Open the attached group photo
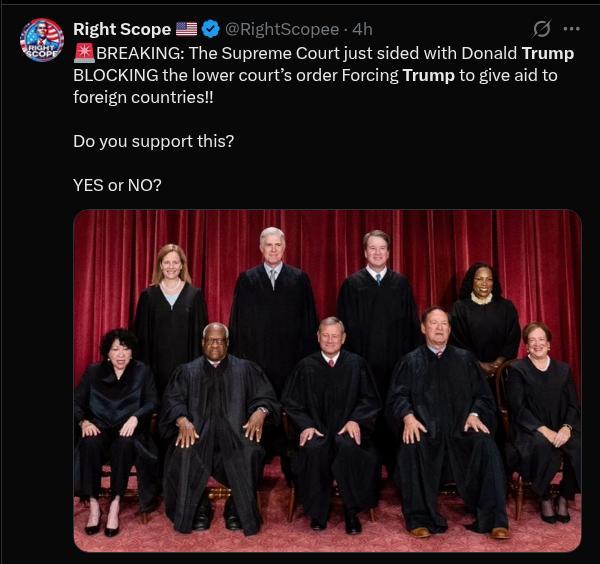This screenshot has width=600, height=564. tap(328, 381)
